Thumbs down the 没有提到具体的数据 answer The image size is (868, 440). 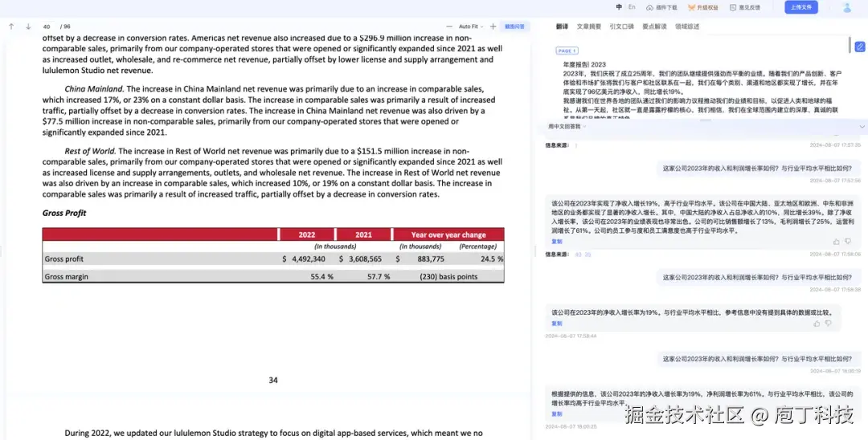(x=828, y=324)
